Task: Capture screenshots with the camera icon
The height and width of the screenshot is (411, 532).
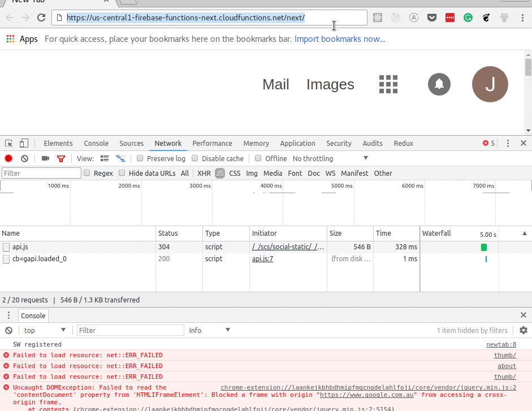Action: click(45, 158)
